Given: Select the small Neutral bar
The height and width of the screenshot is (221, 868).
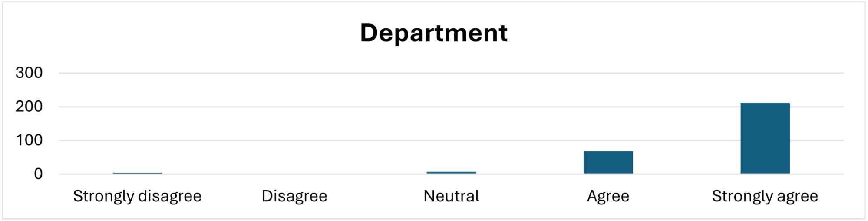Looking at the screenshot, I should pyautogui.click(x=451, y=173).
